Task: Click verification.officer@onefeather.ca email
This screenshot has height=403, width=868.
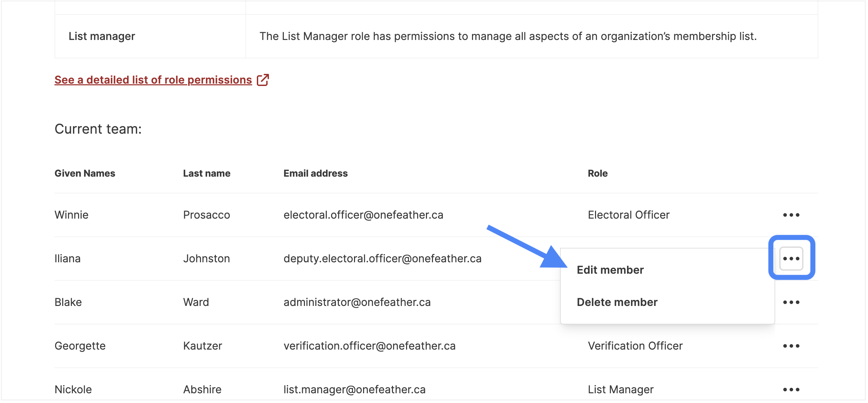Action: 369,346
